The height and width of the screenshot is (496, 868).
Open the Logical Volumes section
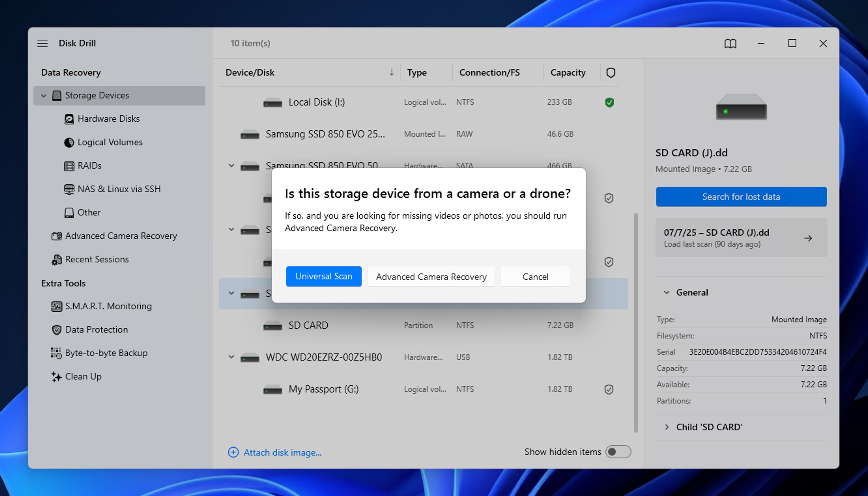point(110,142)
